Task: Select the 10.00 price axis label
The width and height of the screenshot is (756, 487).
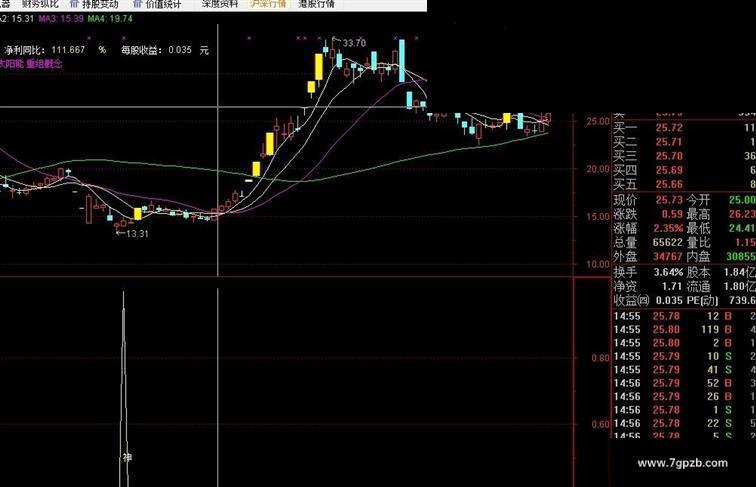Action: click(x=598, y=264)
